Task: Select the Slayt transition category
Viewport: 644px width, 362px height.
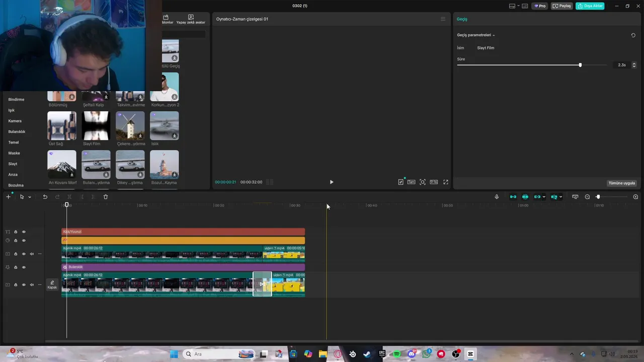Action: pos(13,164)
